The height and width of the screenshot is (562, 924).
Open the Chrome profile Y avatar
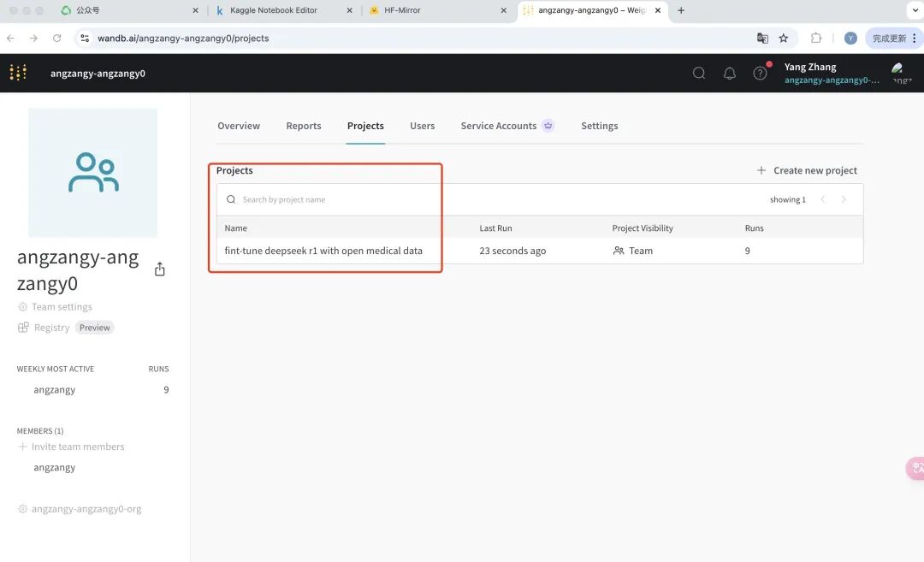click(x=850, y=38)
